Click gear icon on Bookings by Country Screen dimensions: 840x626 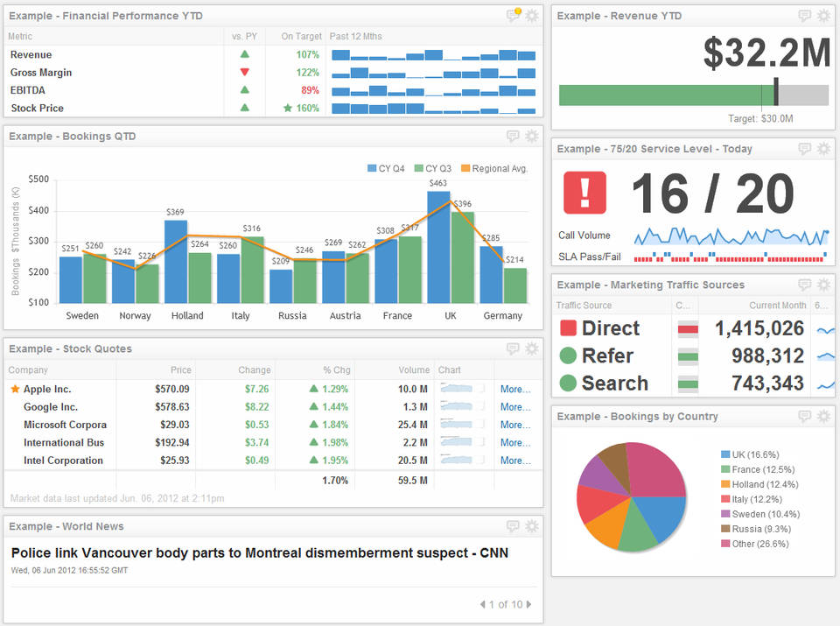tap(823, 417)
